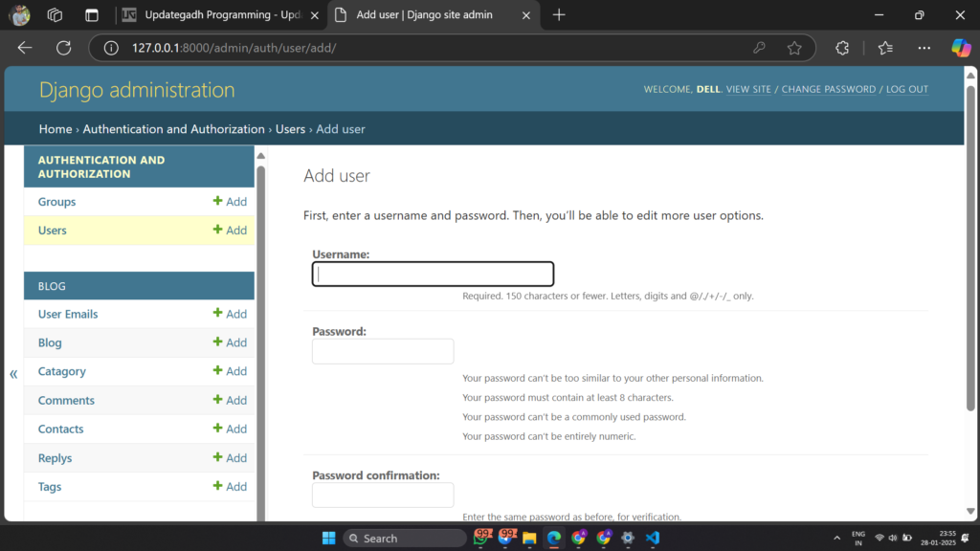Click Add next to Replys

230,458
